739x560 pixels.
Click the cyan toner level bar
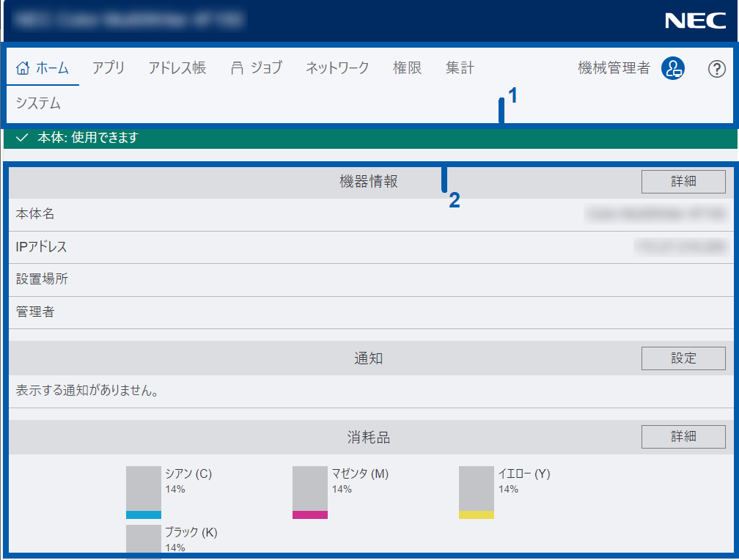click(x=143, y=493)
